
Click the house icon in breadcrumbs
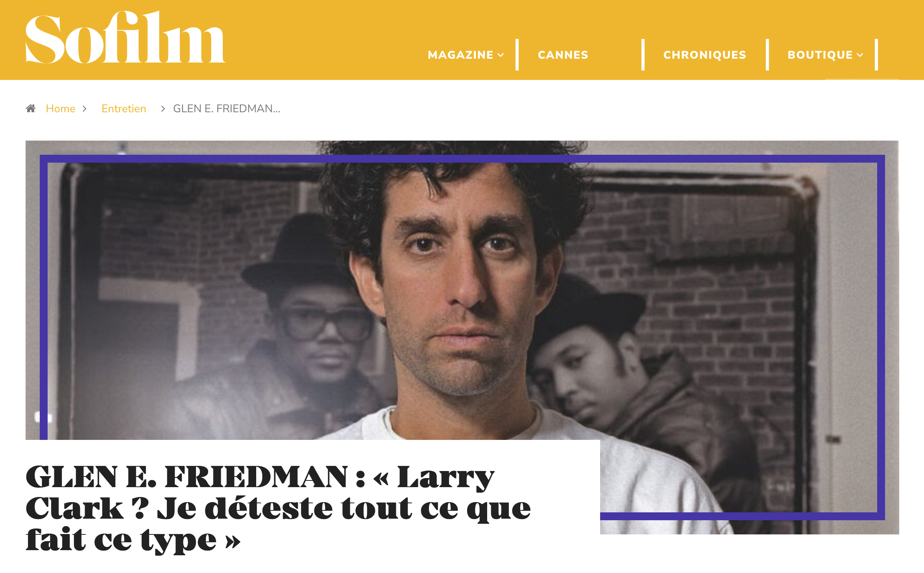[31, 108]
